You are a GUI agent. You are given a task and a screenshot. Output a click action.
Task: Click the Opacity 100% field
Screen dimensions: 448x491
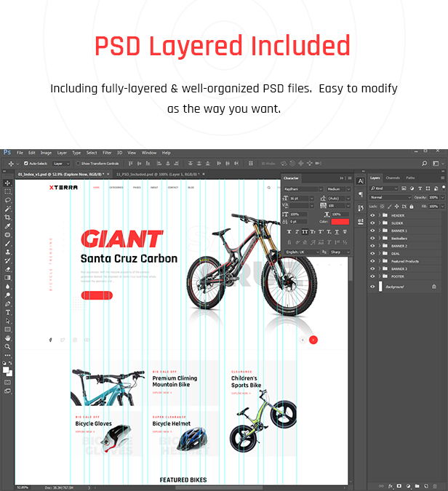coord(433,197)
